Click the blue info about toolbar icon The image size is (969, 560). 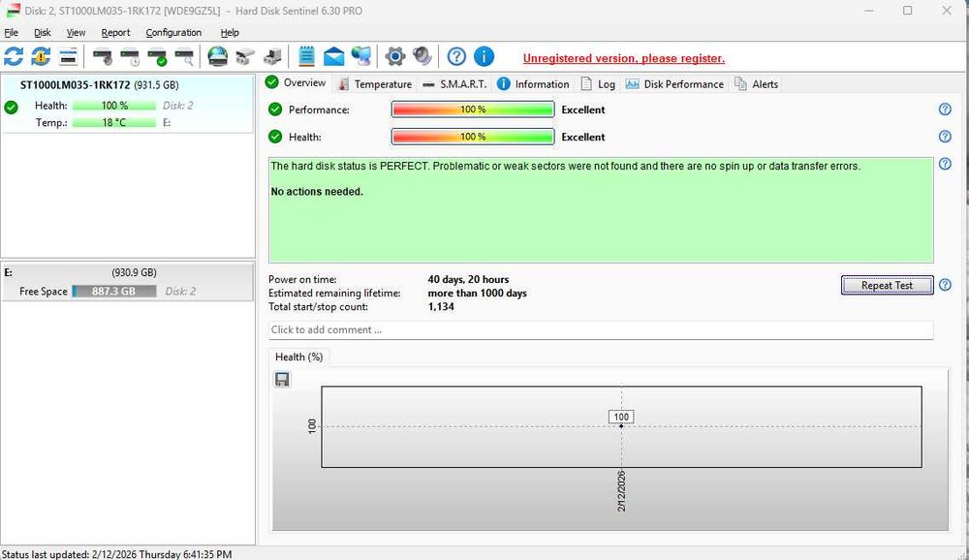click(x=484, y=56)
